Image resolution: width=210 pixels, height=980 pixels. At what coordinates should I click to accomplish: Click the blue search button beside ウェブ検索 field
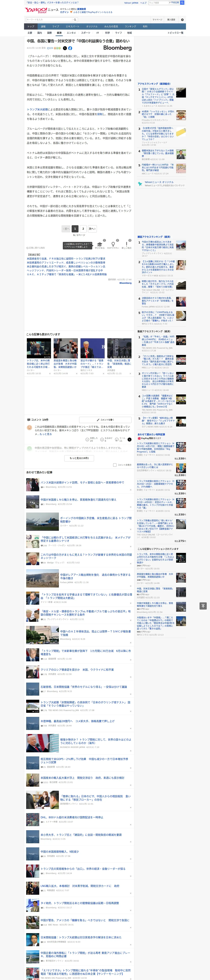(182, 3)
